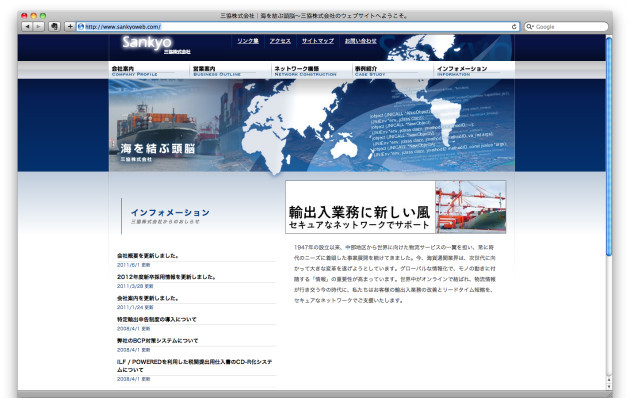Focus the sankyoweb.com address field
Image resolution: width=630 pixels, height=398 pixels.
coord(297,27)
